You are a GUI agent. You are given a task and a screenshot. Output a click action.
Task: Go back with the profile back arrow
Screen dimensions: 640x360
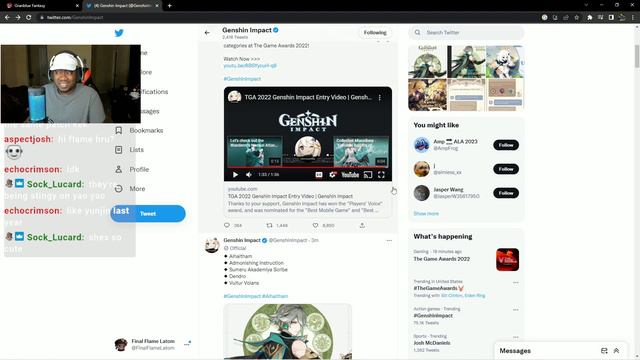click(x=207, y=33)
